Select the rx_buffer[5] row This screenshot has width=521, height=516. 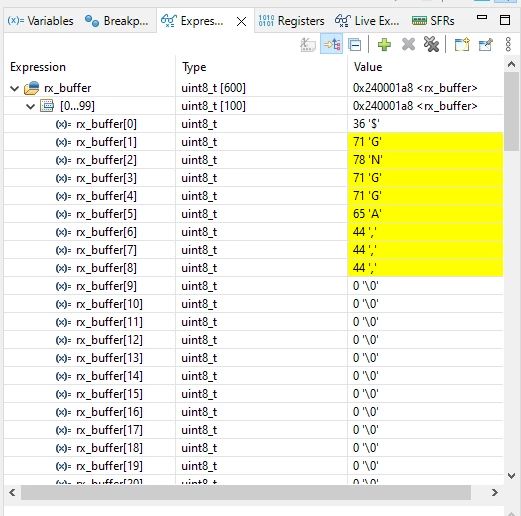[x=253, y=214]
